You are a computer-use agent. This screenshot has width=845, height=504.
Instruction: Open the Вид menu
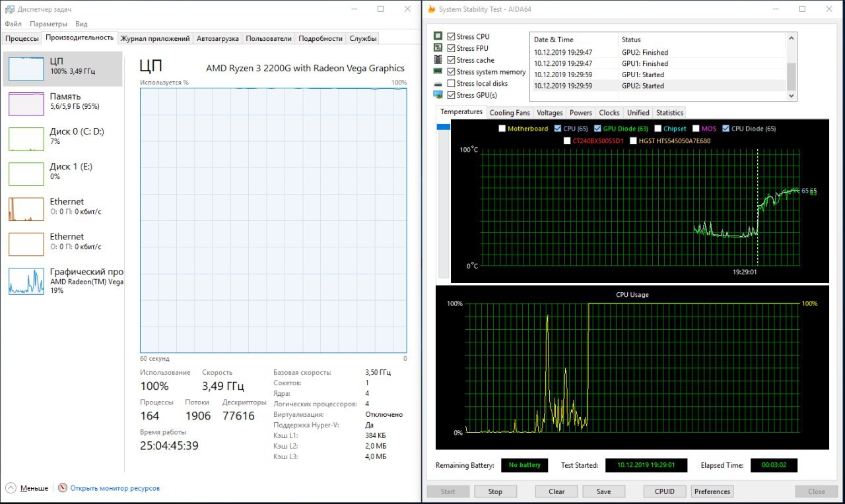[x=81, y=24]
